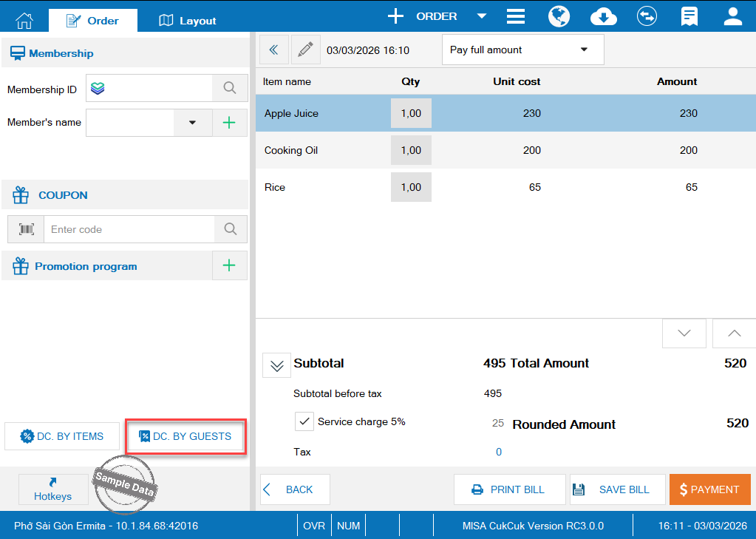Select the Cooking Oil item row
756x539 pixels.
(480, 150)
